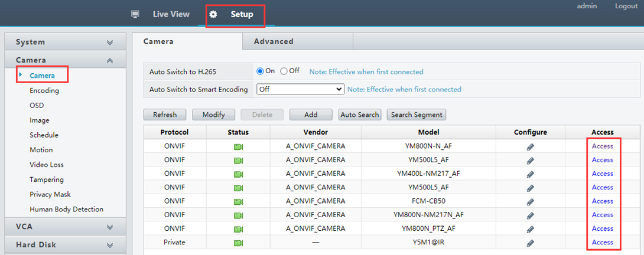This screenshot has width=644, height=255.
Task: Click green camera status icon for YM400L-NM217_AF
Action: pyautogui.click(x=238, y=174)
